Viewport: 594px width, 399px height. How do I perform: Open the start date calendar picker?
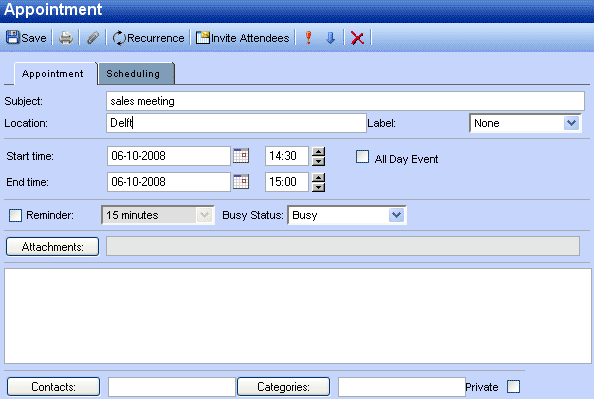click(241, 156)
